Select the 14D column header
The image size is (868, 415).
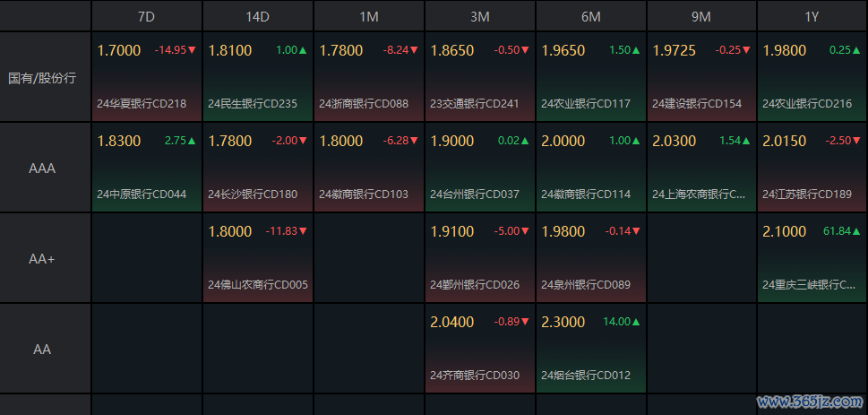(x=258, y=16)
